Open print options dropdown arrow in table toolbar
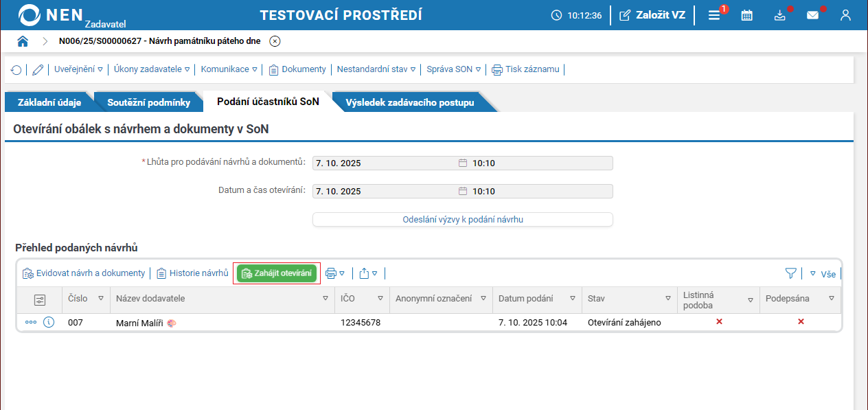This screenshot has width=868, height=410. point(341,273)
